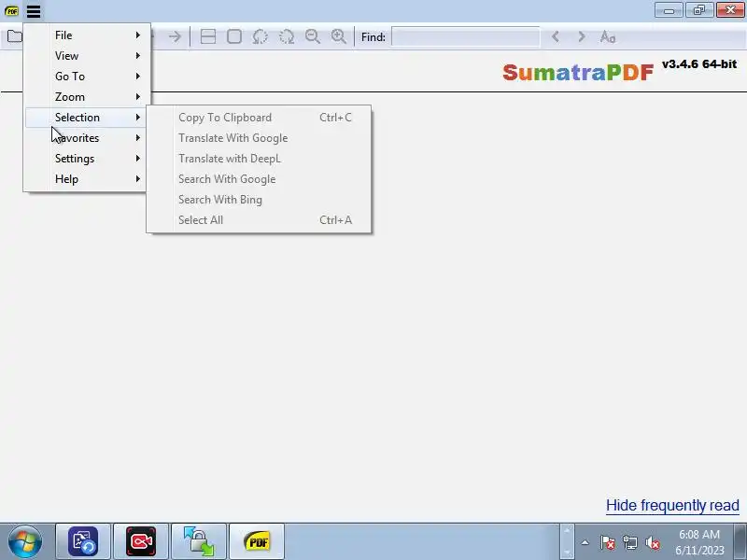Open the View menu
Image resolution: width=747 pixels, height=560 pixels.
85,56
